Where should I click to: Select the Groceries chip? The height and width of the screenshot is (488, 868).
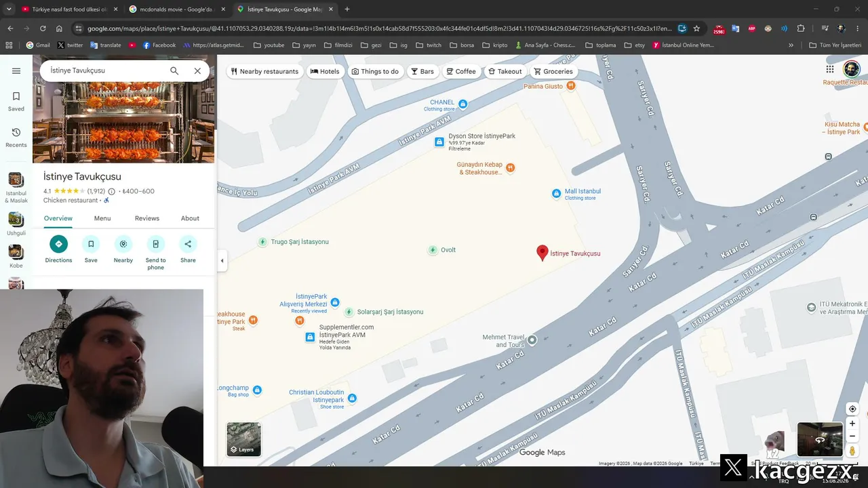(553, 71)
